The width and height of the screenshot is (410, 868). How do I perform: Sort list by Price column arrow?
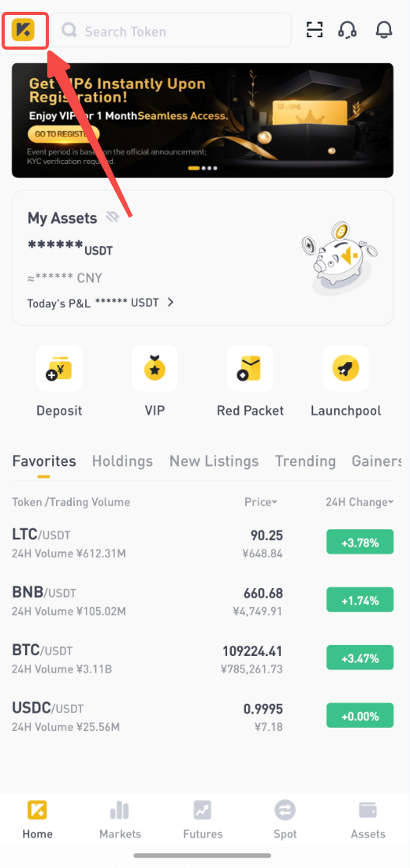[x=274, y=503]
